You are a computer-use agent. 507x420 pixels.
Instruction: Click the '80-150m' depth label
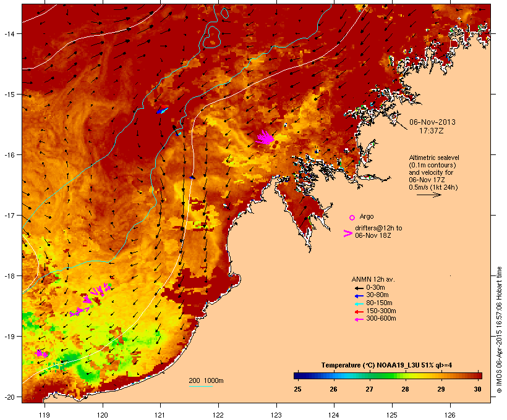(379, 303)
